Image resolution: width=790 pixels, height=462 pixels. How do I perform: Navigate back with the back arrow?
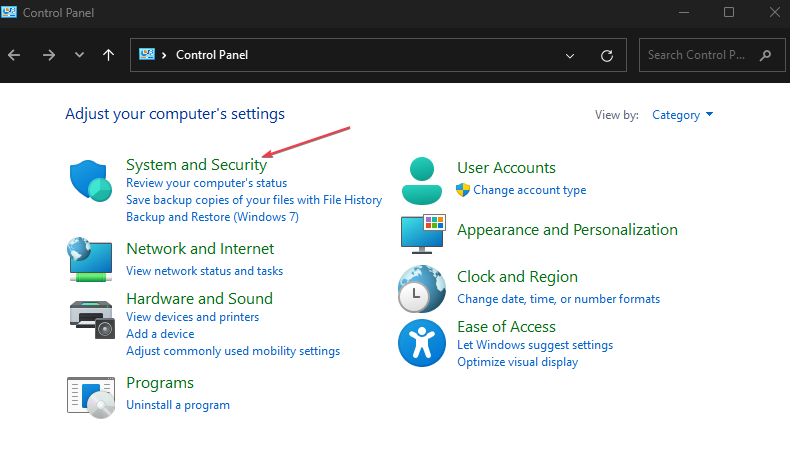click(14, 55)
